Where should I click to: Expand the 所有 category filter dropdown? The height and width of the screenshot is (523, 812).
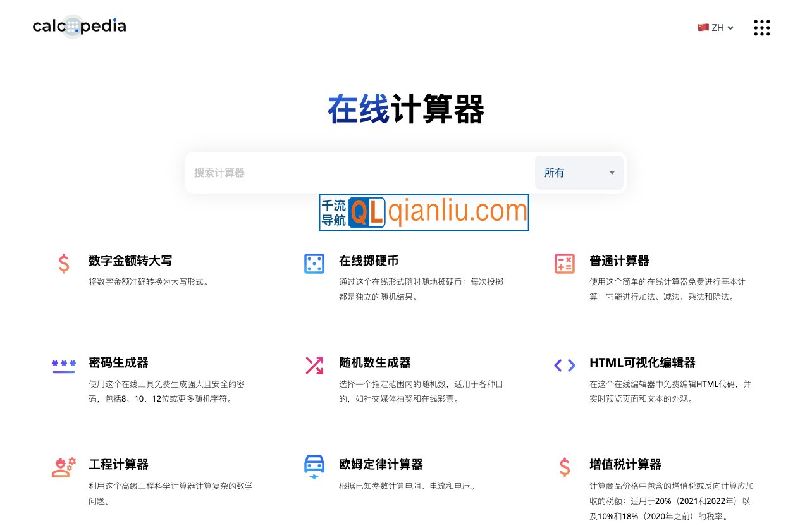(579, 172)
